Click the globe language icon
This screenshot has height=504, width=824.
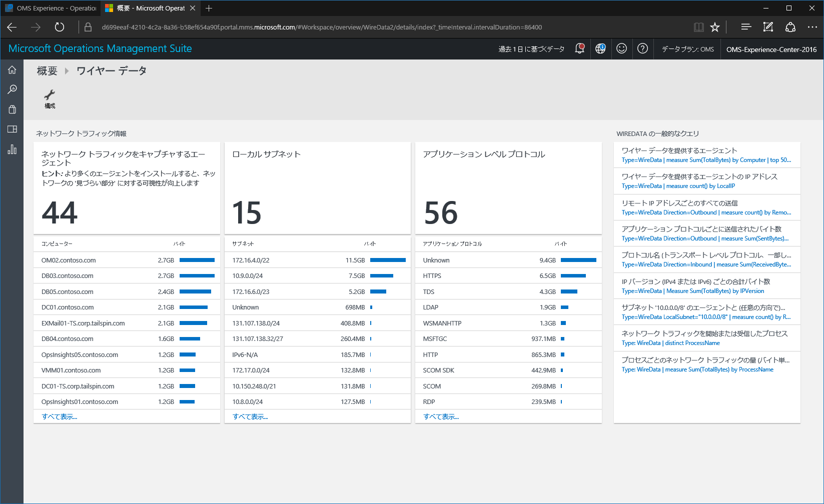coord(600,48)
